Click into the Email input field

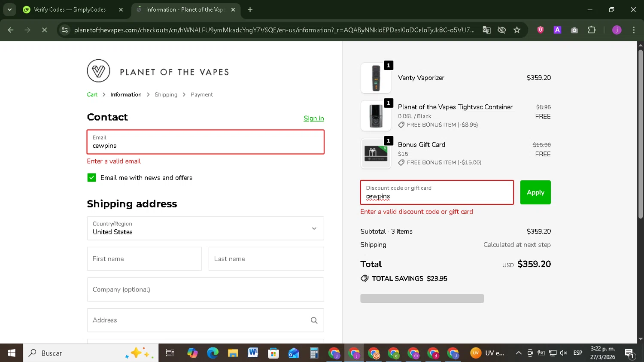(205, 142)
